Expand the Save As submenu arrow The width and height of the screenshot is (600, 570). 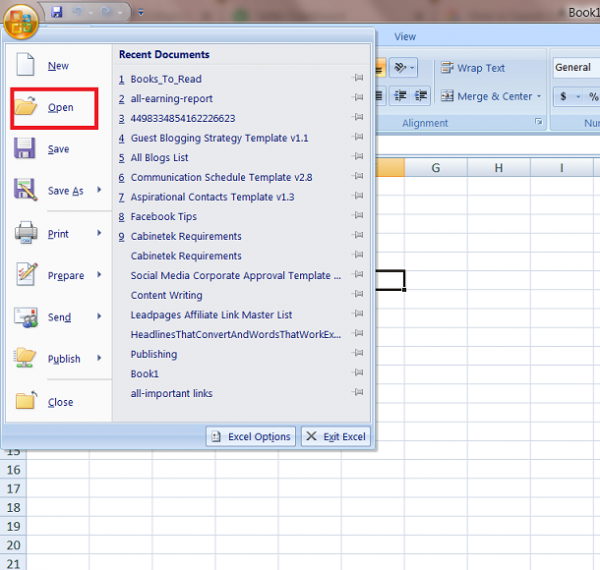[x=99, y=190]
